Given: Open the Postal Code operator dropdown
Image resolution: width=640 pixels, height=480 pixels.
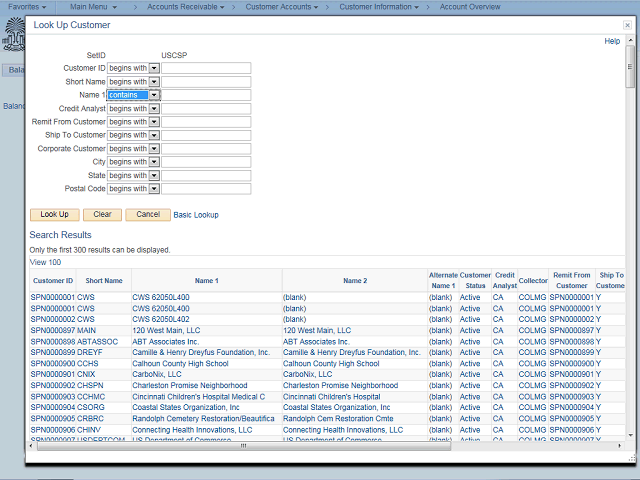Looking at the screenshot, I should coord(154,189).
